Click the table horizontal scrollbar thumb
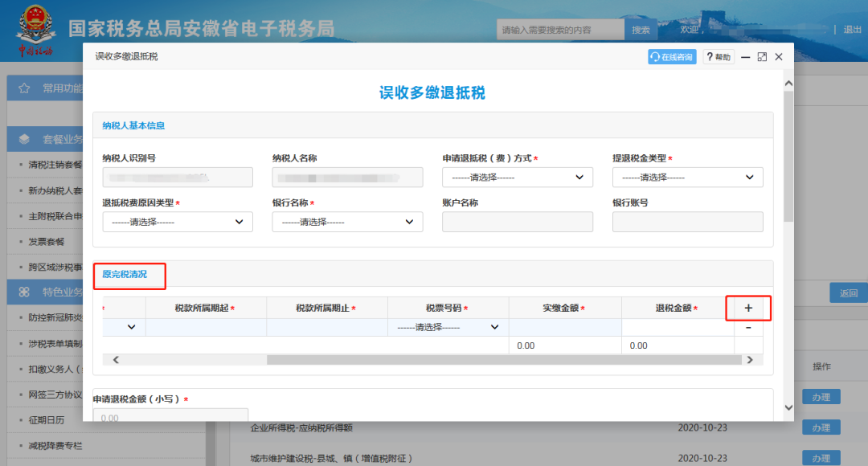 pyautogui.click(x=504, y=360)
